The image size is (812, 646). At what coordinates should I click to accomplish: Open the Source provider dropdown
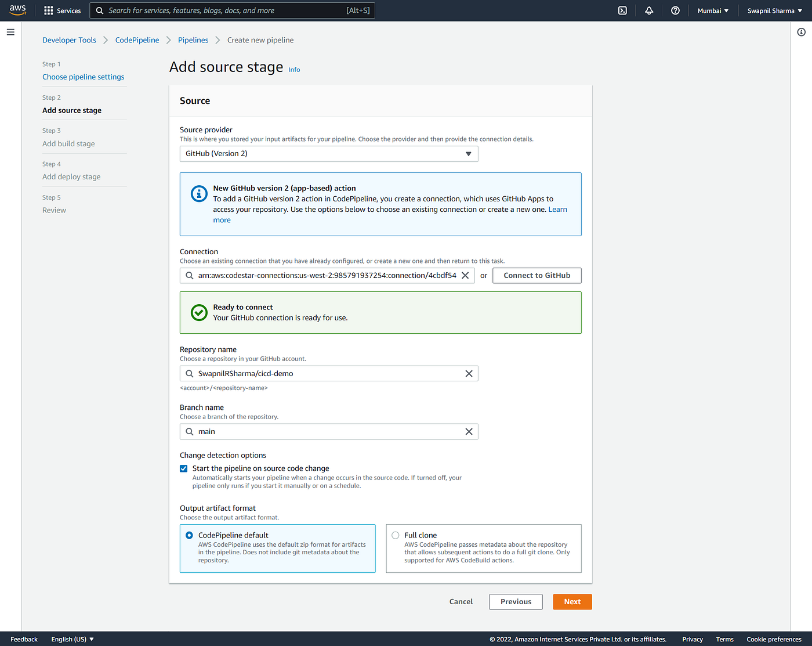pos(329,154)
